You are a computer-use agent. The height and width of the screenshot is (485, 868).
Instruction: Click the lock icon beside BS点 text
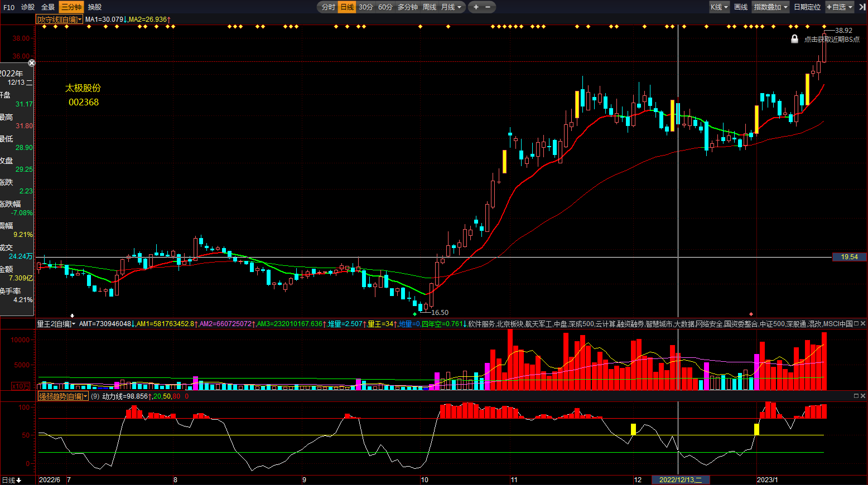(794, 39)
